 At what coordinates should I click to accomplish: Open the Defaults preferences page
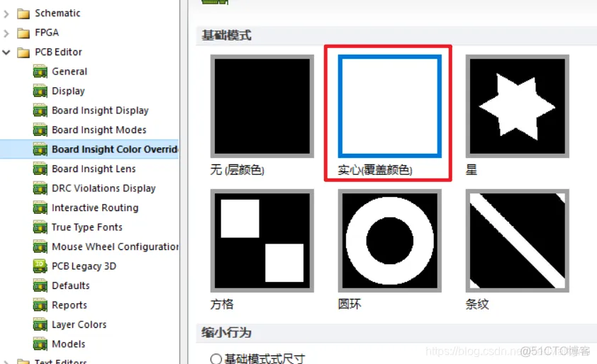71,285
